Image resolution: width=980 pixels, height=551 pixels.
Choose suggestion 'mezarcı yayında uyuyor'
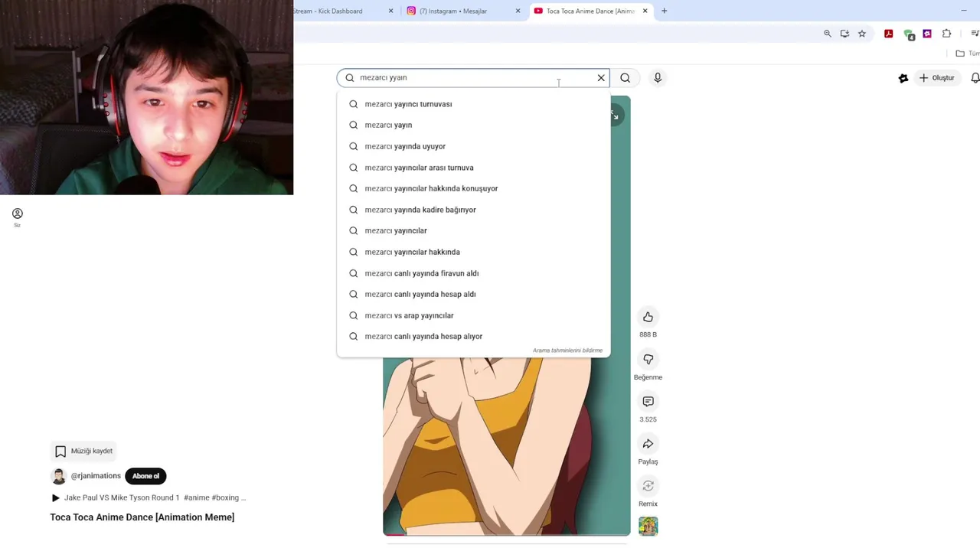tap(473, 146)
